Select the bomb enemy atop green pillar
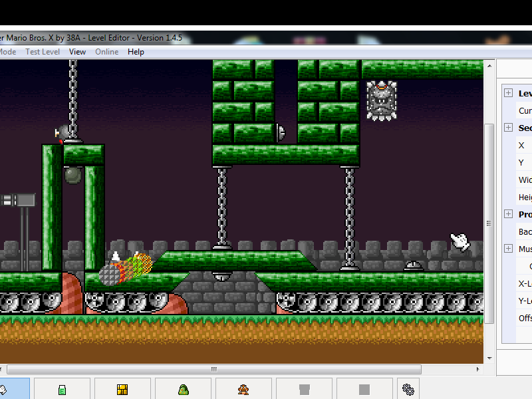This screenshot has height=399, width=532. click(63, 132)
